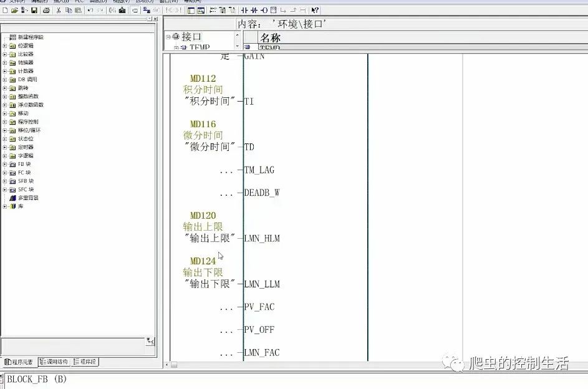Click the MD116 address at TD
The width and height of the screenshot is (588, 389).
[203, 124]
